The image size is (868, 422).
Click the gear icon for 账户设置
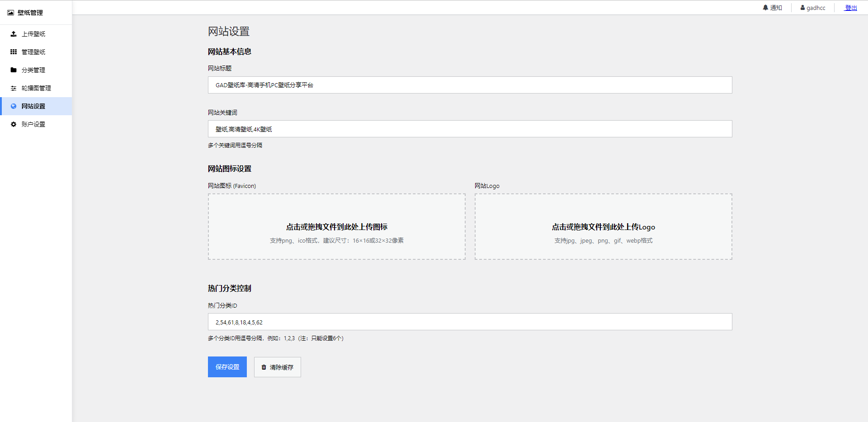coord(14,124)
